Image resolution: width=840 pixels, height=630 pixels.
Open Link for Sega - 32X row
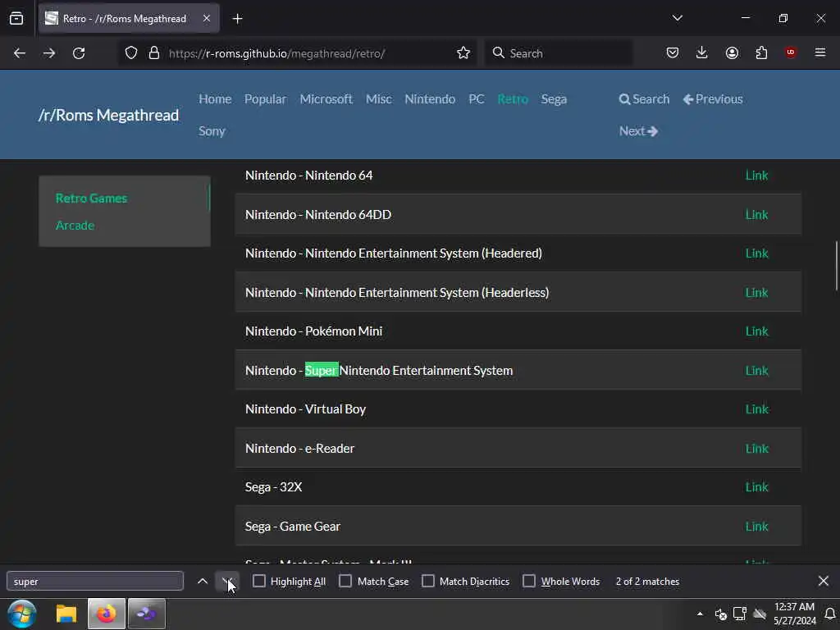pyautogui.click(x=756, y=487)
